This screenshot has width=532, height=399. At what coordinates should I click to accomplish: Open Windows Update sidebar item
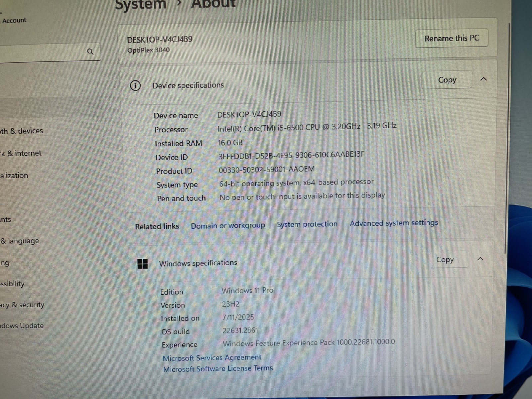[x=22, y=326]
